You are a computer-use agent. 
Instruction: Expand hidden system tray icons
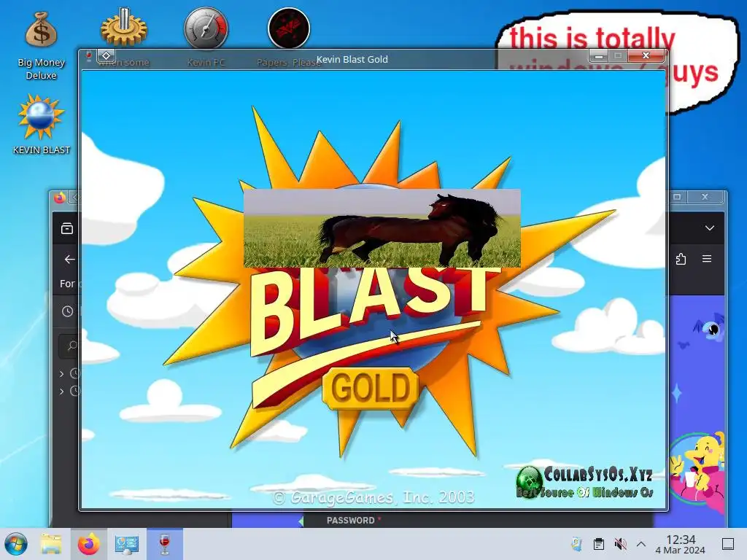click(641, 544)
